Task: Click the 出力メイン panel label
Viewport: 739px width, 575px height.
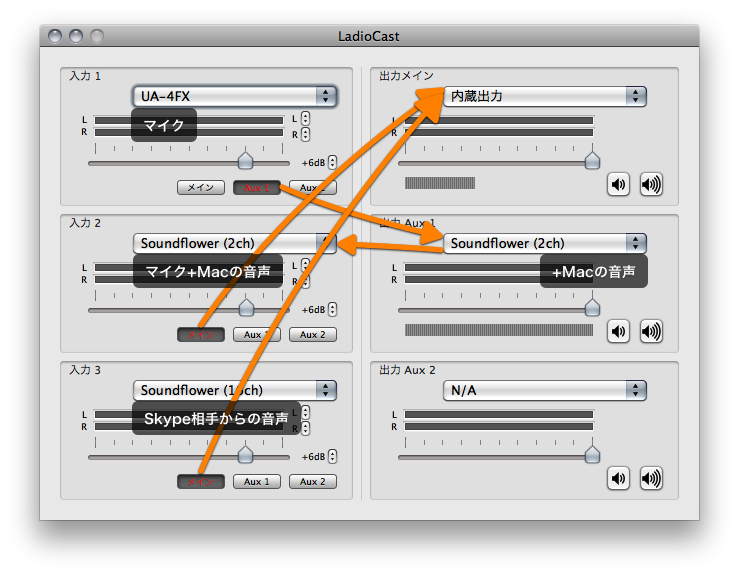Action: coord(406,76)
